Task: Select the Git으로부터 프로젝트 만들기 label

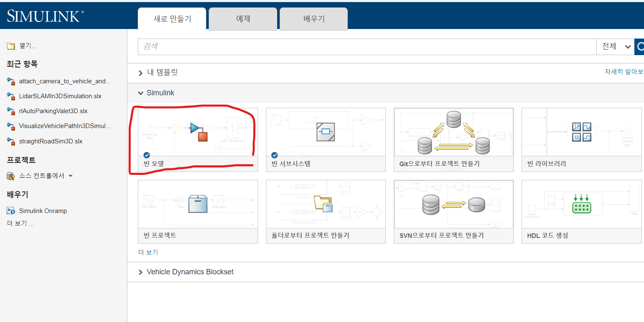Action: [439, 164]
